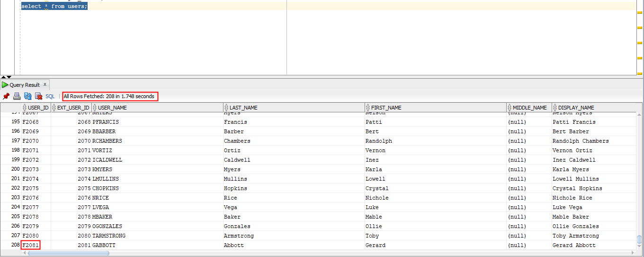The height and width of the screenshot is (257, 644).
Task: Select the row number 208 header
Action: (11, 245)
